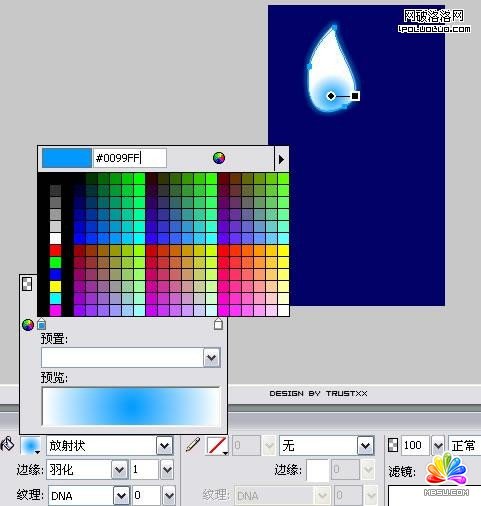Click the #0099FF hex color field

[130, 158]
